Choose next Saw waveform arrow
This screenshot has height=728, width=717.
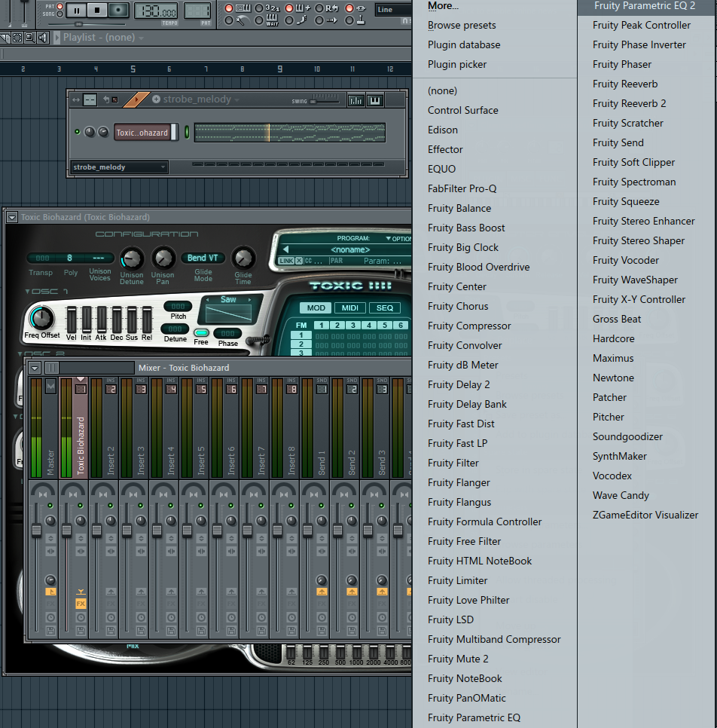[250, 299]
